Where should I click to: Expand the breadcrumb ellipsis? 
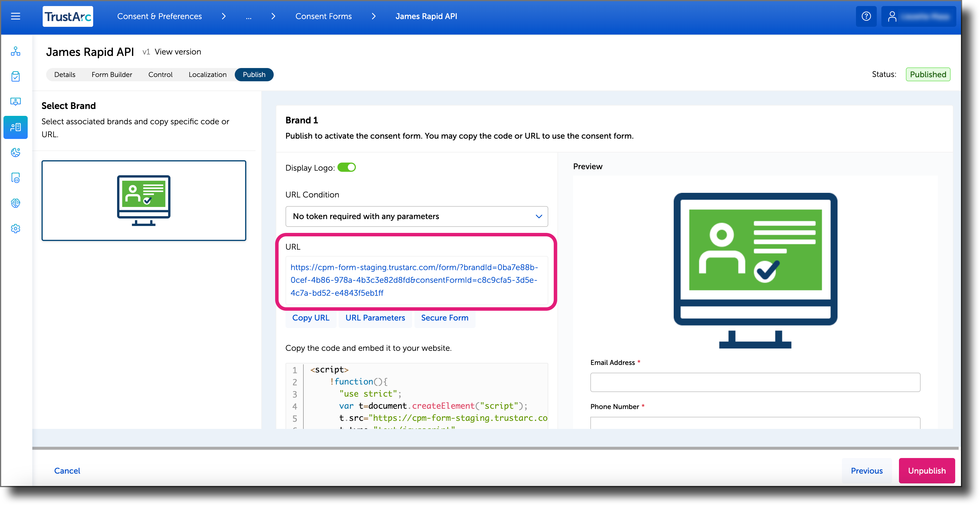tap(248, 17)
